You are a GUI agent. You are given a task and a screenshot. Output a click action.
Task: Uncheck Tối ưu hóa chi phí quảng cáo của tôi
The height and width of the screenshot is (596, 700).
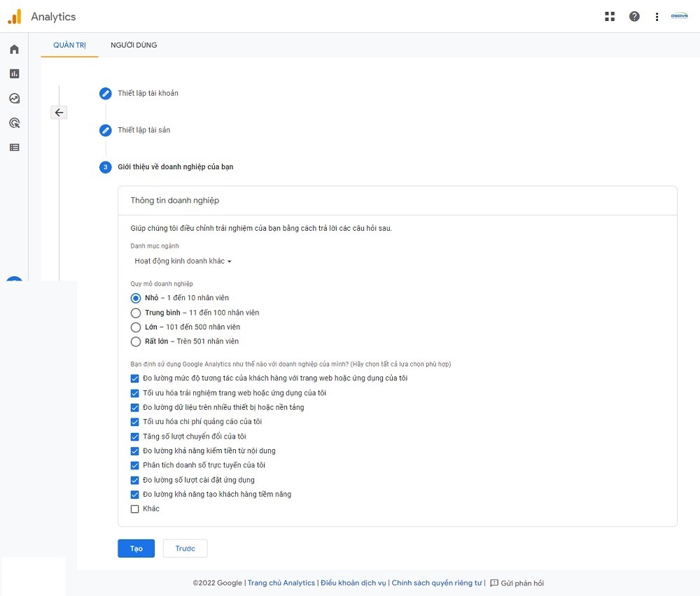click(x=134, y=422)
